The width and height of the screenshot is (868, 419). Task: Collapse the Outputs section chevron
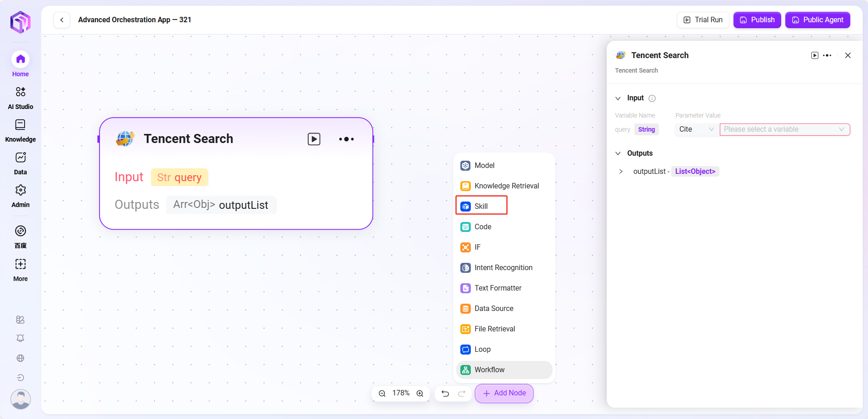[618, 153]
